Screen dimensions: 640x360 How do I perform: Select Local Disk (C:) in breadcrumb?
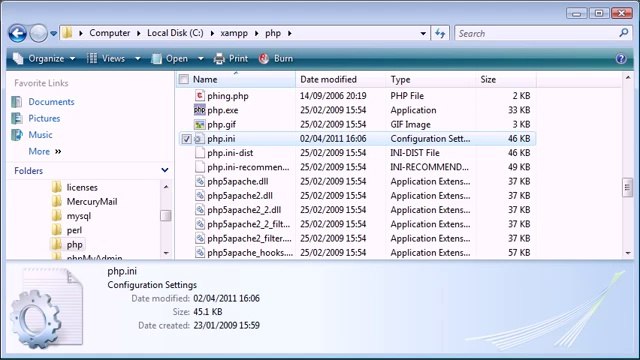[175, 33]
